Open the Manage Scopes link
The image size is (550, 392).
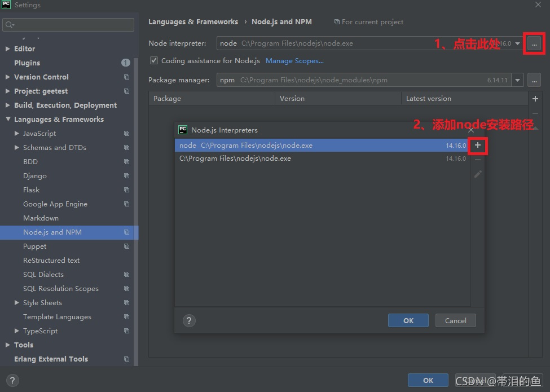coord(294,61)
